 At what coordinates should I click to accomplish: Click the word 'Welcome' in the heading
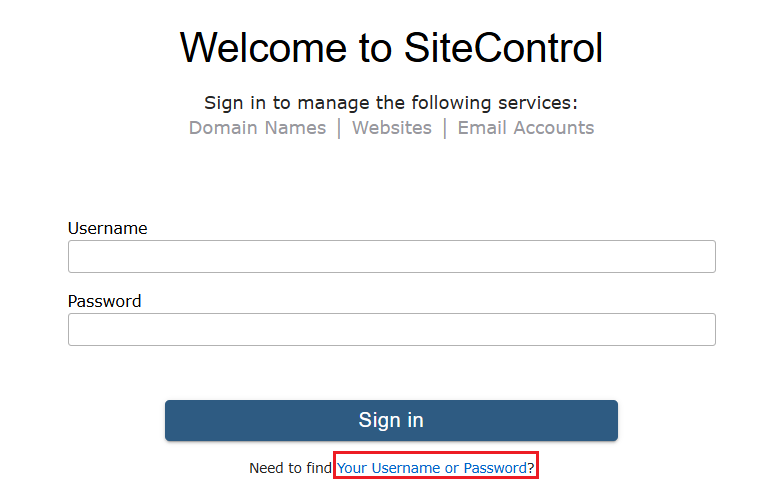[x=257, y=48]
